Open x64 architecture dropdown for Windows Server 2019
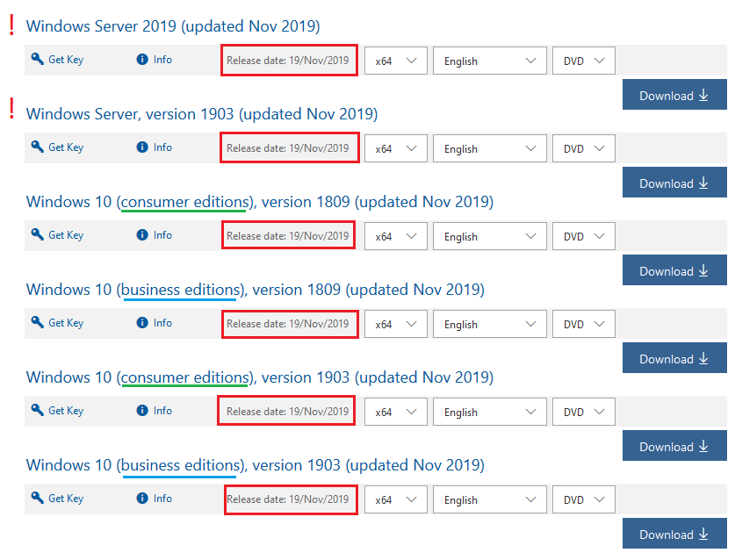Viewport: 735px width, 560px height. coord(396,61)
